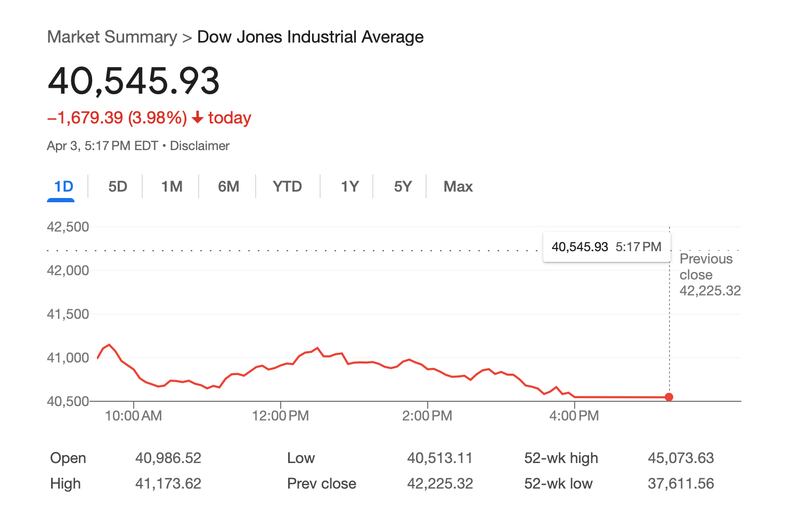Click the Low value 40,513.11

point(439,458)
